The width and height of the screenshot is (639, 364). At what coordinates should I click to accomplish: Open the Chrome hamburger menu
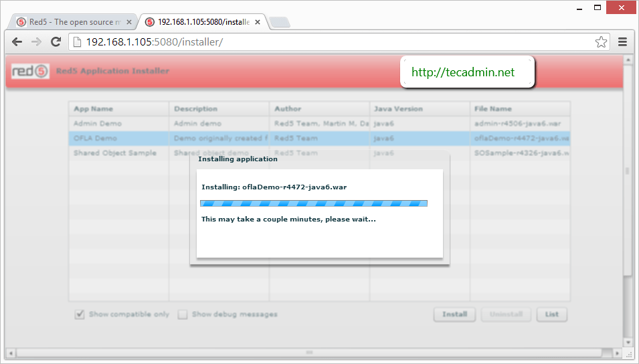pos(622,41)
